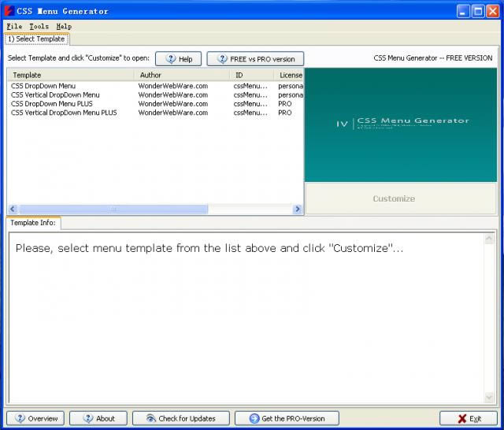Open the Help menu
This screenshot has width=504, height=430.
(64, 27)
